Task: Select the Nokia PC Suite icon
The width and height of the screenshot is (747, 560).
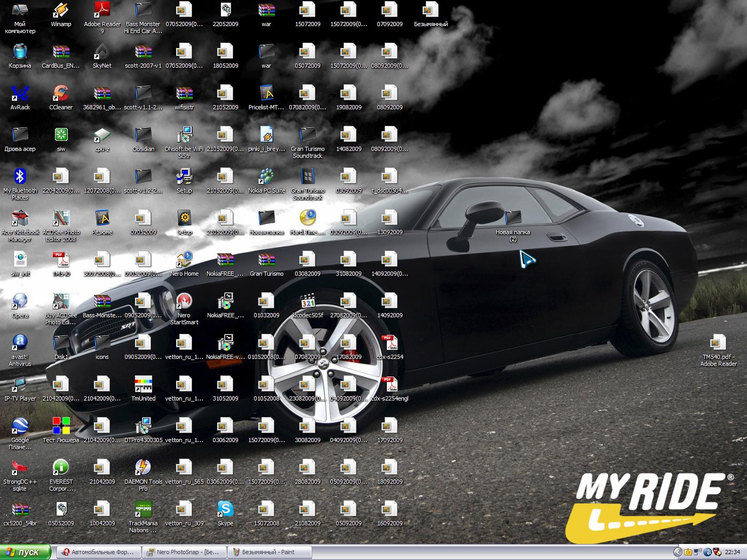Action: coord(266,177)
